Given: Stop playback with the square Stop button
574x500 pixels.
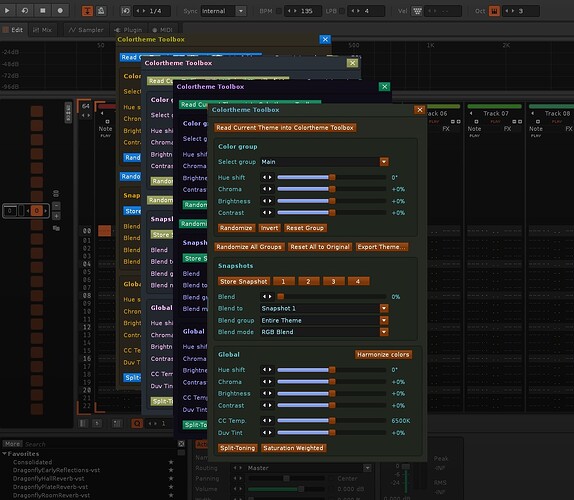Looking at the screenshot, I should pos(43,11).
